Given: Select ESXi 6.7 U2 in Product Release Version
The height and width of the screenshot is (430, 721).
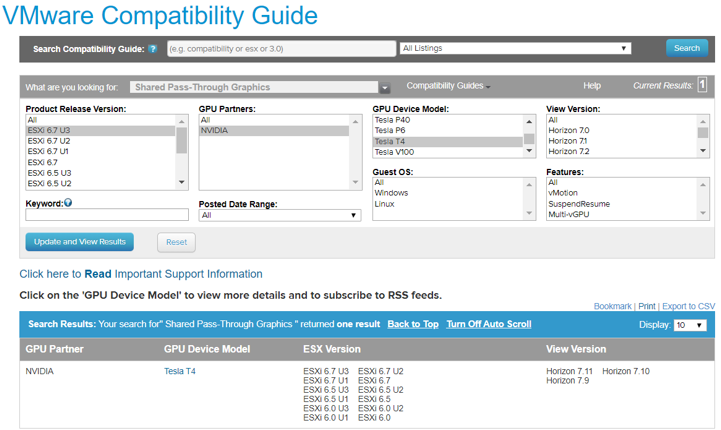Looking at the screenshot, I should tap(101, 141).
